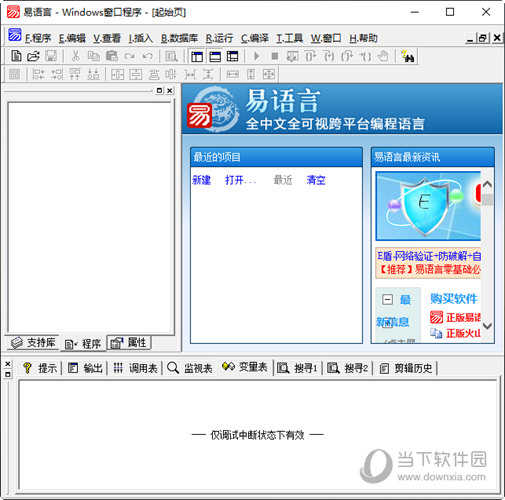Click the center-vertically layout icon
The height and width of the screenshot is (500, 505).
(x=135, y=74)
